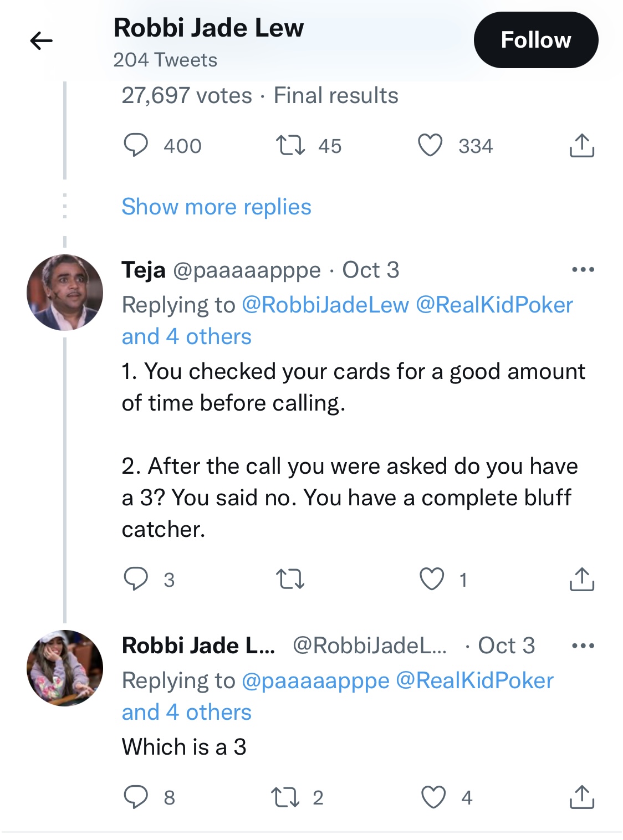Reply to the poll tweet with 400 comments
The height and width of the screenshot is (840, 623).
pyautogui.click(x=136, y=146)
